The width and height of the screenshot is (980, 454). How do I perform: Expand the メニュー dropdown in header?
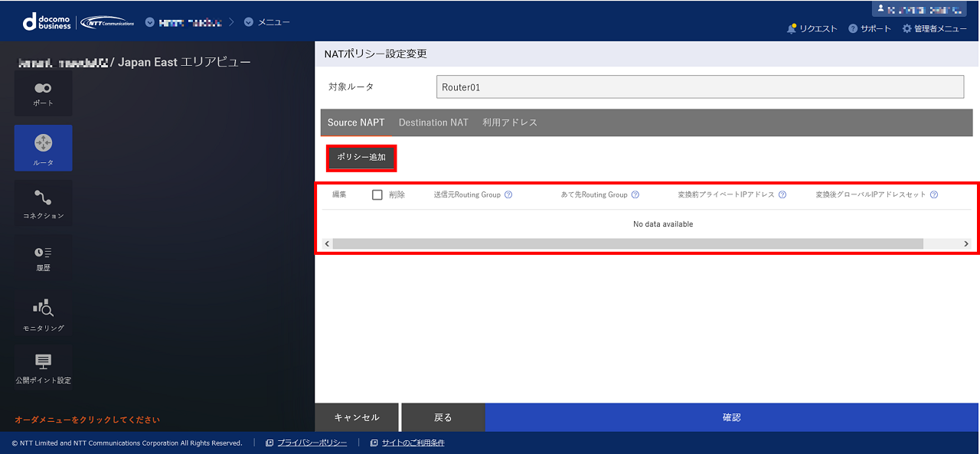pos(266,21)
